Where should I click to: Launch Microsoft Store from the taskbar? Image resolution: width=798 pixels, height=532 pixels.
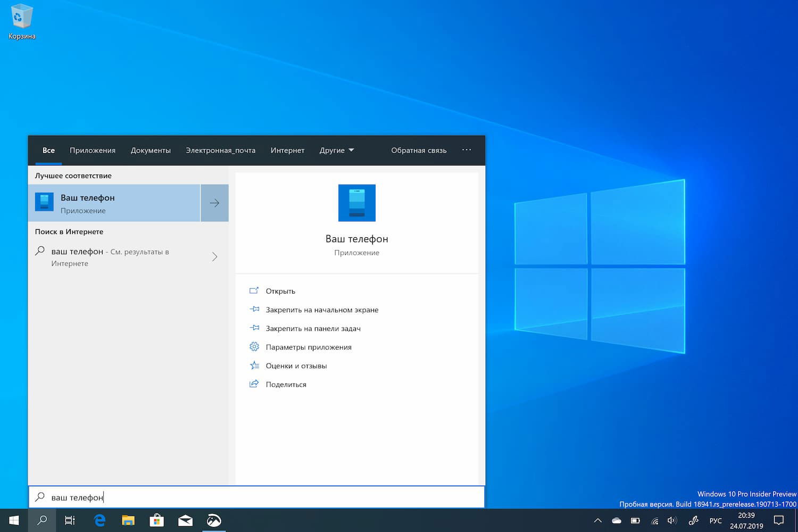(x=156, y=520)
